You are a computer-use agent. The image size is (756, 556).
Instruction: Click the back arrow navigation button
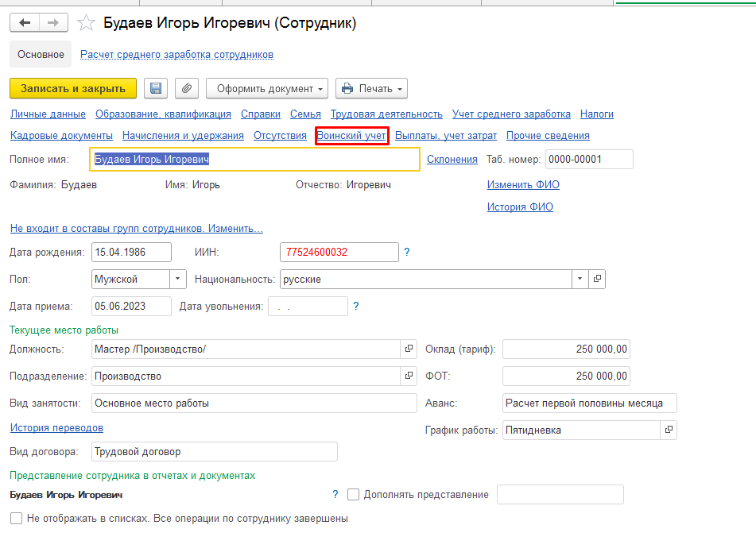coord(25,23)
